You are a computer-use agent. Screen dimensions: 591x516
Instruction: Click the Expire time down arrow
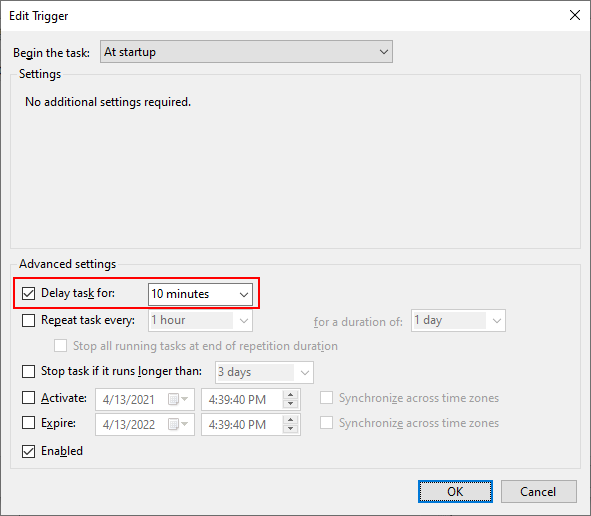click(290, 429)
